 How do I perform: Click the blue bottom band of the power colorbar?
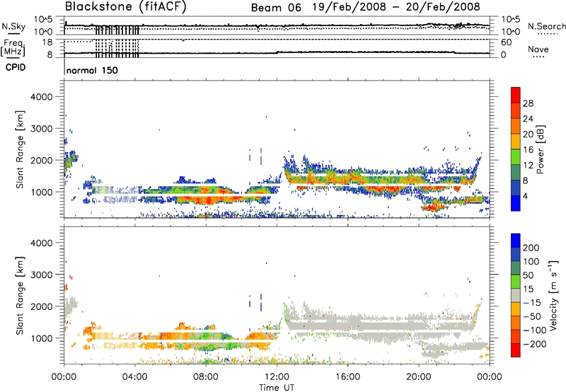point(516,203)
